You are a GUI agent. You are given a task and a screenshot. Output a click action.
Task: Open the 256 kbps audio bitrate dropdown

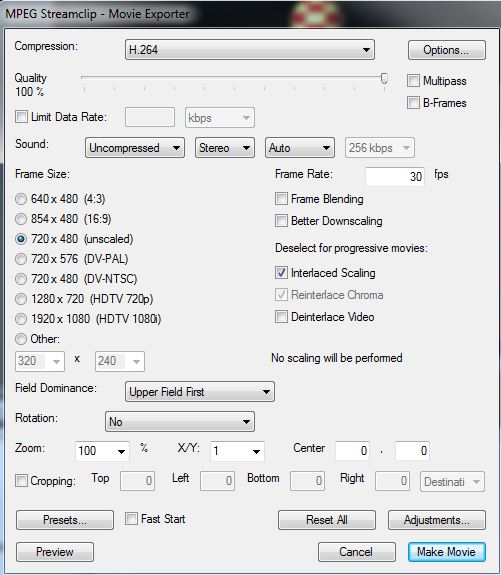click(380, 148)
